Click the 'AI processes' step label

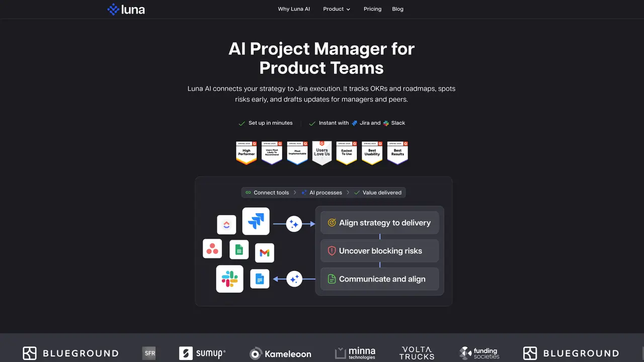point(326,193)
